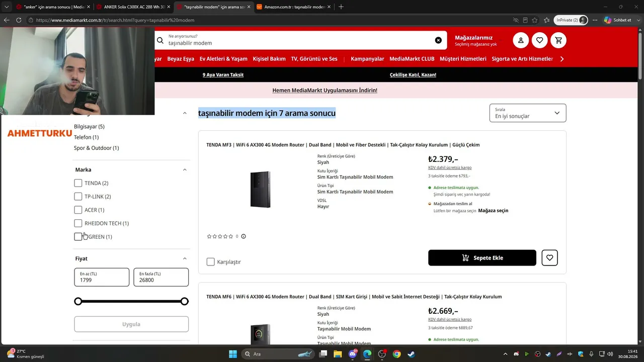Open Discord from the taskbar

(x=353, y=354)
